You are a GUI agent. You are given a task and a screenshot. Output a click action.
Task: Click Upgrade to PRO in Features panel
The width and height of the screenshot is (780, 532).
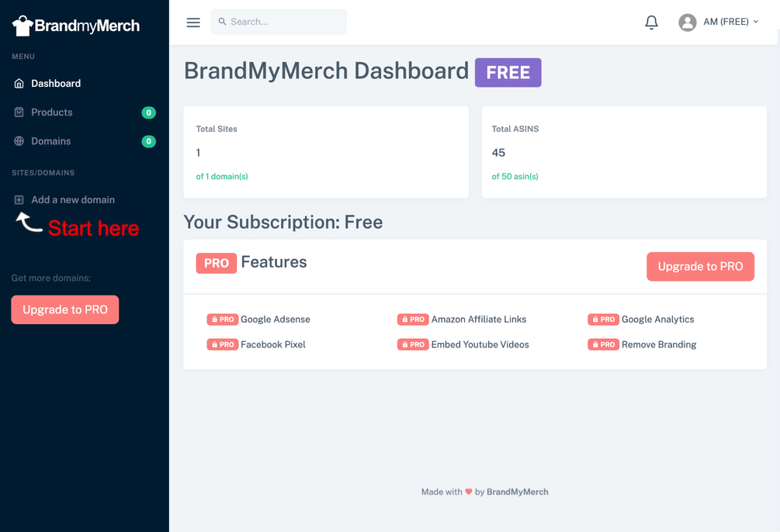700,267
